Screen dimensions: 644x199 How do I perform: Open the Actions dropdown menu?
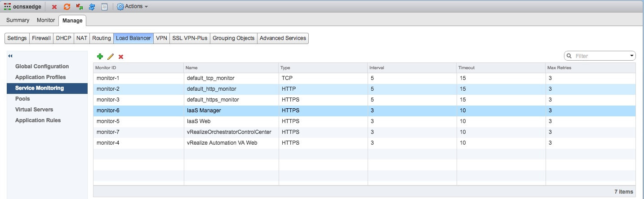click(132, 7)
